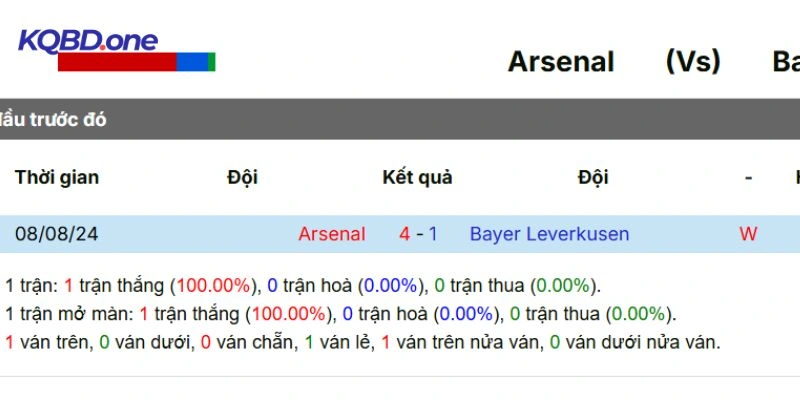Sort by the "Thời gian" column header
Screen dimensions: 800x400
(x=57, y=177)
